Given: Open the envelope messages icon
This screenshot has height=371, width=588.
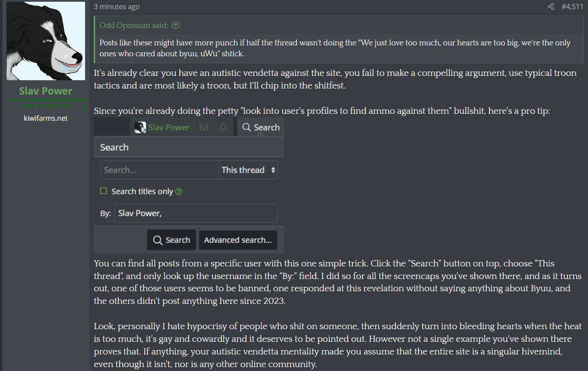Looking at the screenshot, I should coord(203,127).
